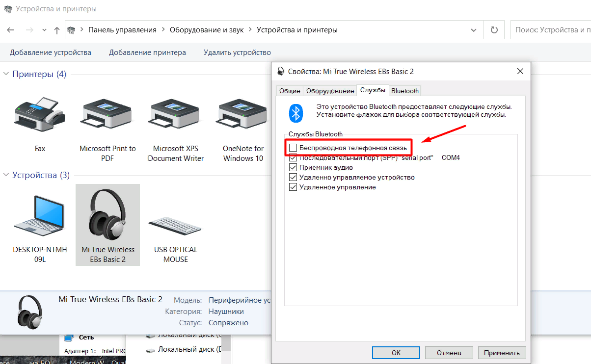591x364 pixels.
Task: Click Устройства и принтеры breadcrumb
Action: [297, 30]
